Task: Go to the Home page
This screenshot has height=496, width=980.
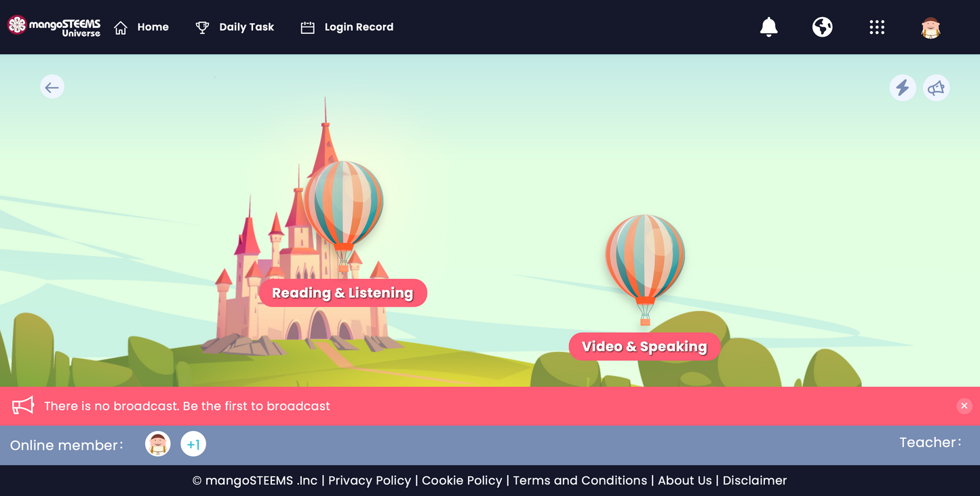Action: (142, 27)
